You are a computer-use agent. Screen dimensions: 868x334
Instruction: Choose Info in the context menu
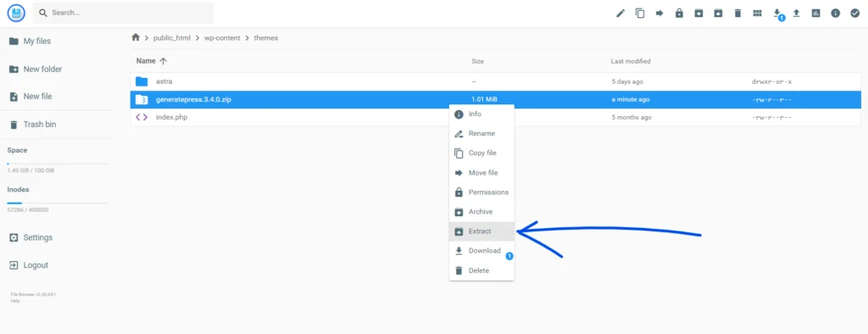click(481, 114)
